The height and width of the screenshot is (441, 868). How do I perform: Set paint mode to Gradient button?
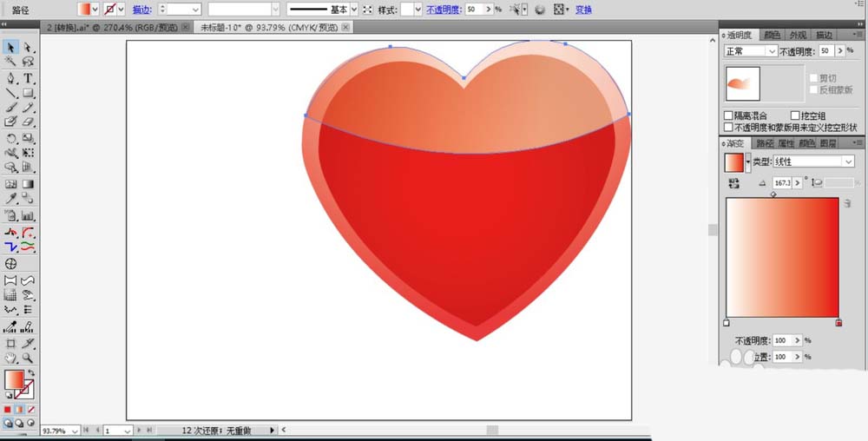point(19,410)
